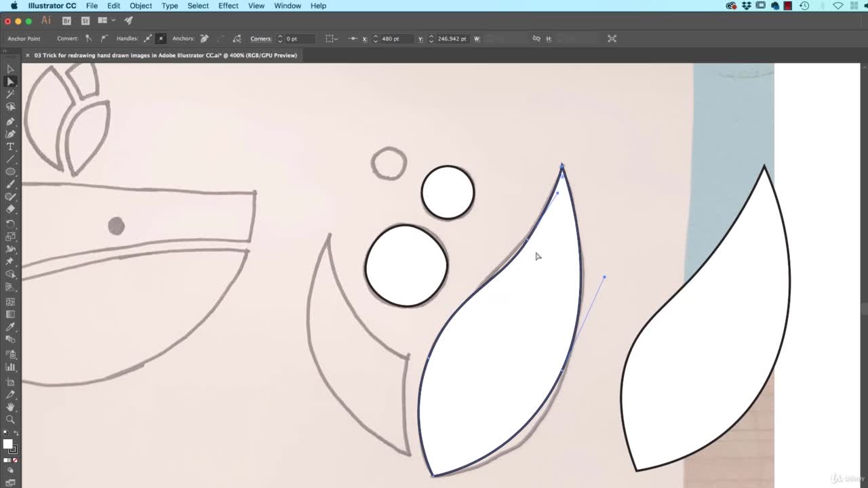Select the Shape Builder tool
Screen dimensions: 868x488
tap(10, 274)
